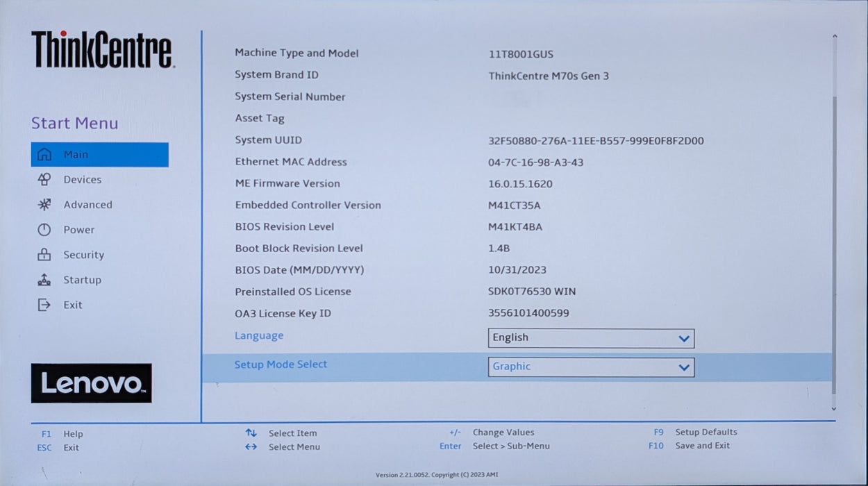868x486 pixels.
Task: Click the Ethernet MAC Address label
Action: pos(291,162)
